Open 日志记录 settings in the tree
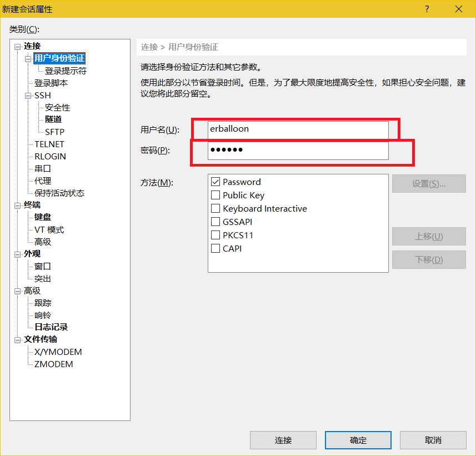 (51, 327)
